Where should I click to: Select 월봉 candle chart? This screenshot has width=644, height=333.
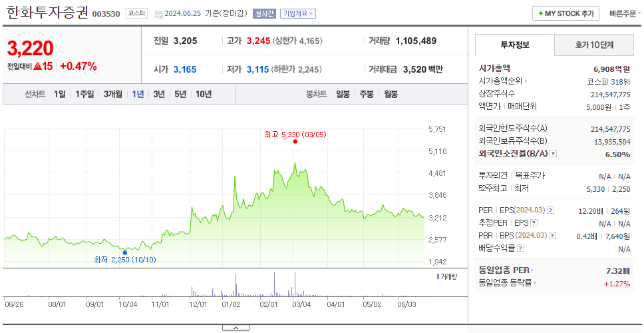pyautogui.click(x=391, y=94)
